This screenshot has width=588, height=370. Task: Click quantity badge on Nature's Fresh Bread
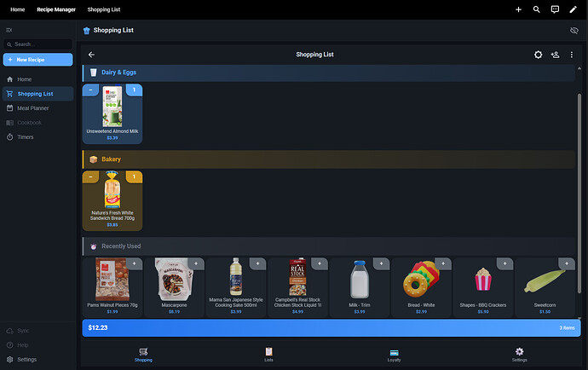coord(135,176)
